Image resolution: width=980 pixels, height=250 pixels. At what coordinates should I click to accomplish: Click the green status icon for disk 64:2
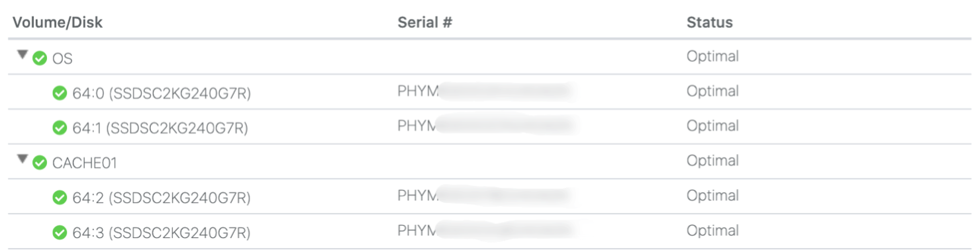pyautogui.click(x=60, y=197)
